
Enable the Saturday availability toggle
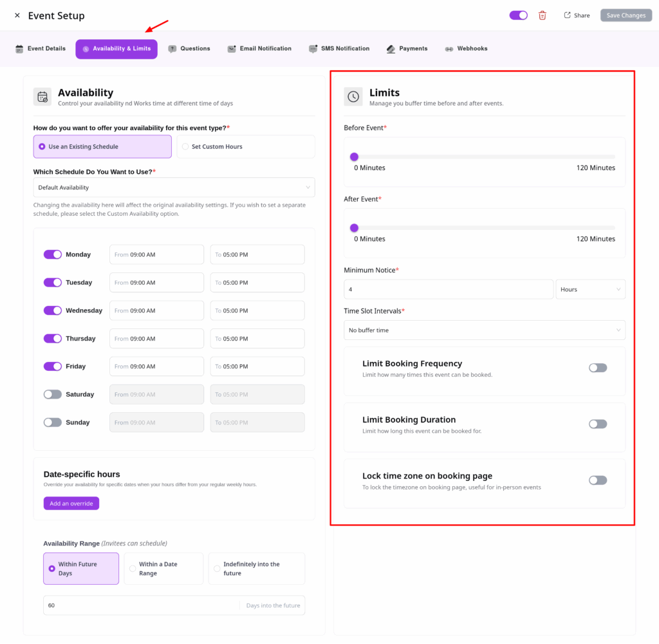pos(53,394)
